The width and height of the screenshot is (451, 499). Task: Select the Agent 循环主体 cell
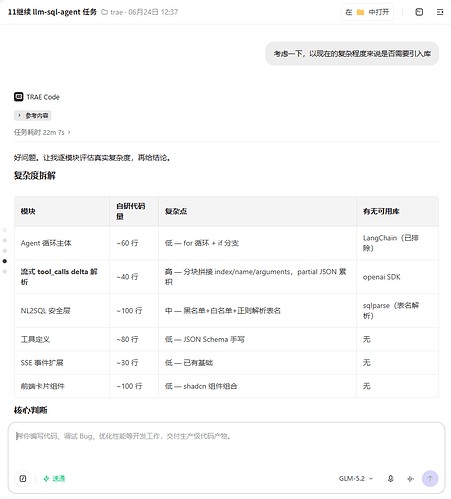pyautogui.click(x=62, y=243)
